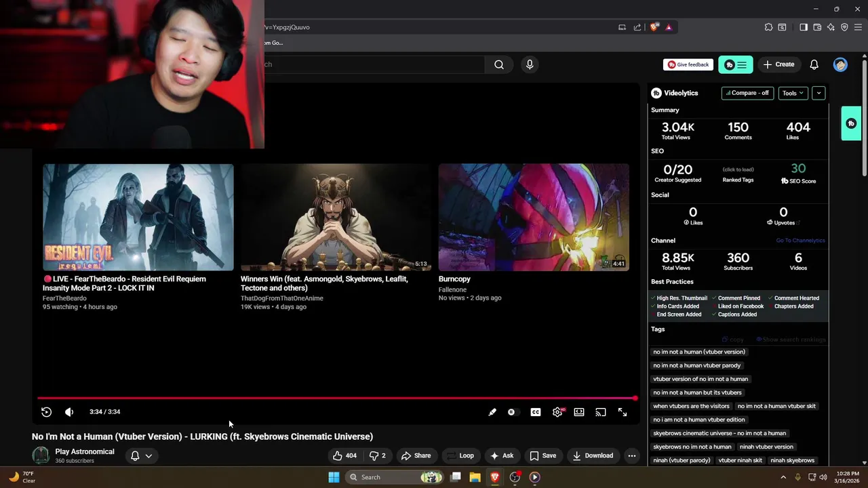This screenshot has height=488, width=868.
Task: Open the Ask AI button
Action: point(502,455)
